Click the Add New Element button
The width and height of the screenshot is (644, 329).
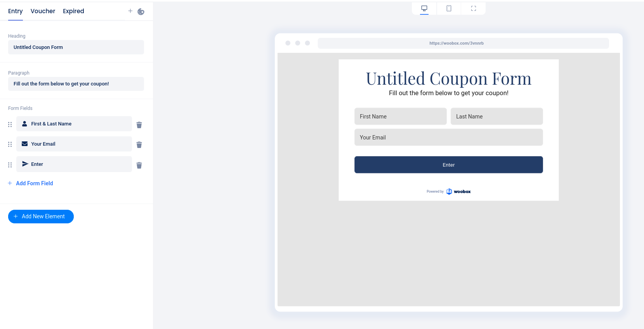pyautogui.click(x=41, y=216)
